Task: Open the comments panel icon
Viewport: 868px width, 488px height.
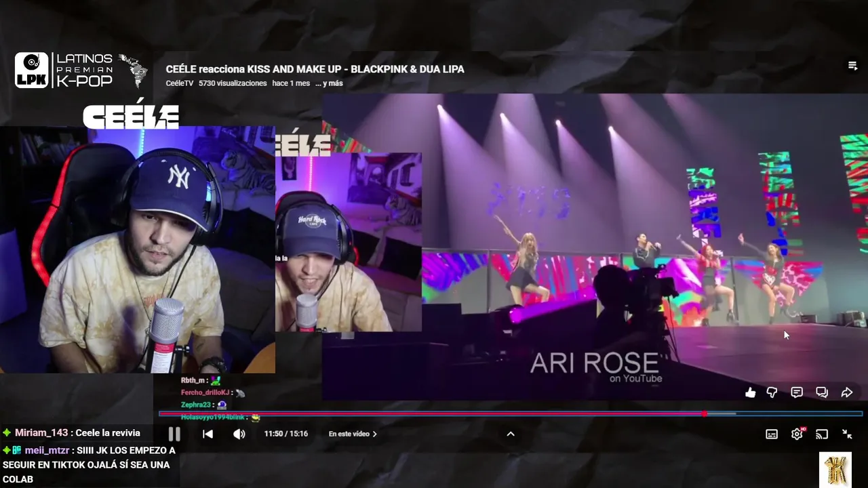Action: tap(797, 392)
